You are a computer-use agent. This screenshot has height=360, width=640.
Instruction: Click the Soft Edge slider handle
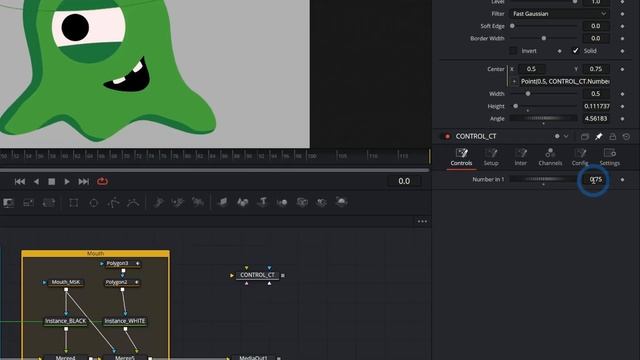[512, 26]
